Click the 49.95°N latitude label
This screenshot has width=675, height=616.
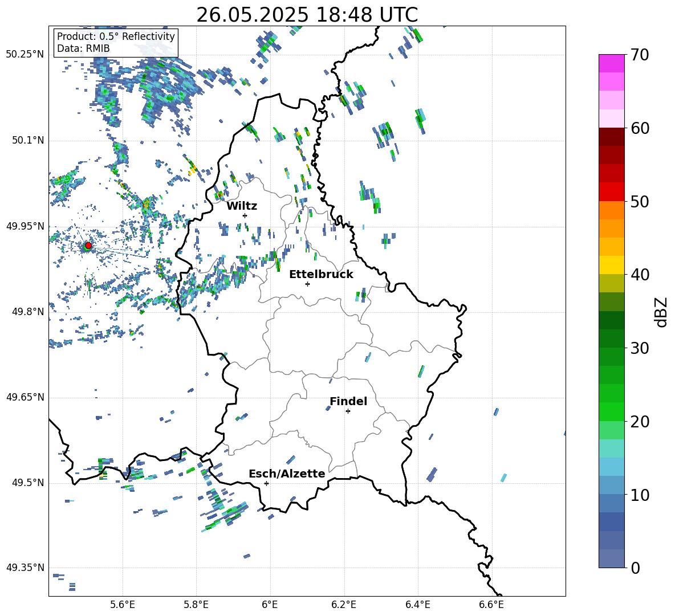pos(25,226)
